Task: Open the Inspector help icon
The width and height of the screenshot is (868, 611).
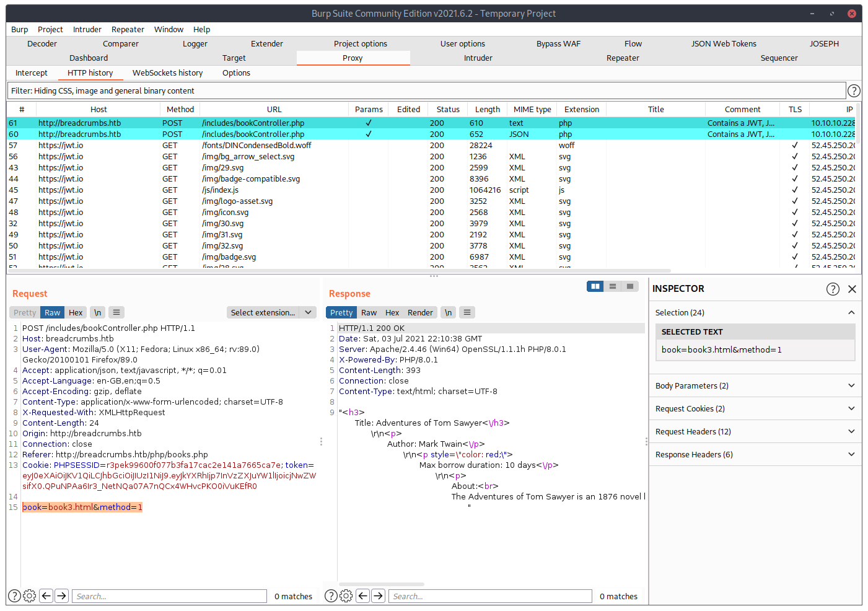Action: click(x=833, y=289)
